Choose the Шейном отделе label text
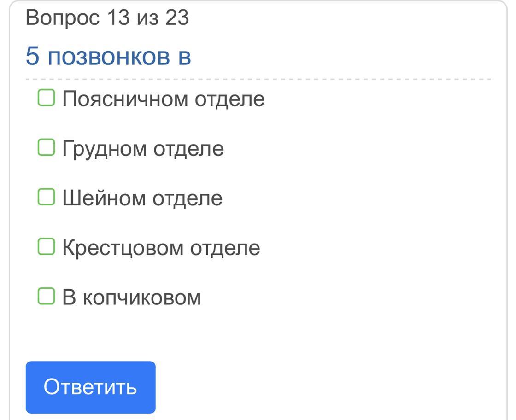 coord(142,198)
